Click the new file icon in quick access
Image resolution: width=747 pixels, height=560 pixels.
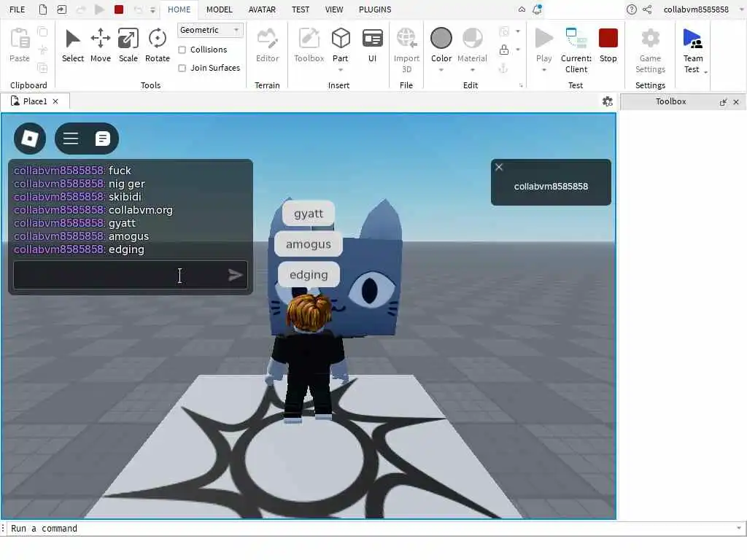[43, 9]
